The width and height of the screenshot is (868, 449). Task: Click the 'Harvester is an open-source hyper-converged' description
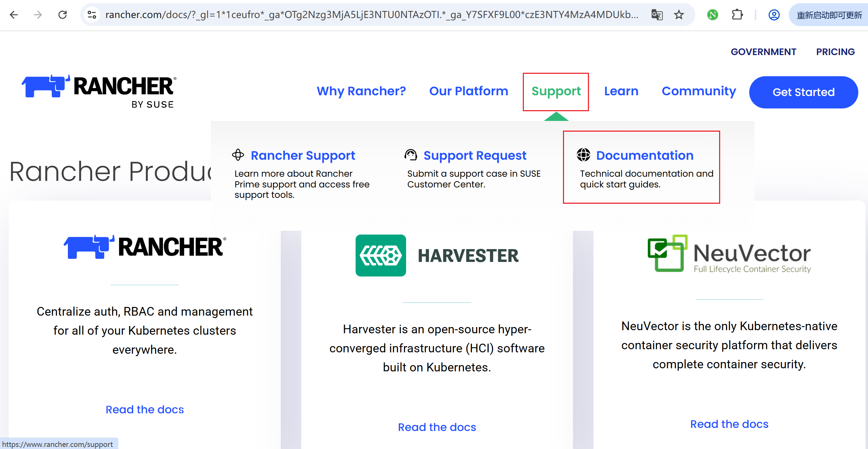(x=437, y=348)
